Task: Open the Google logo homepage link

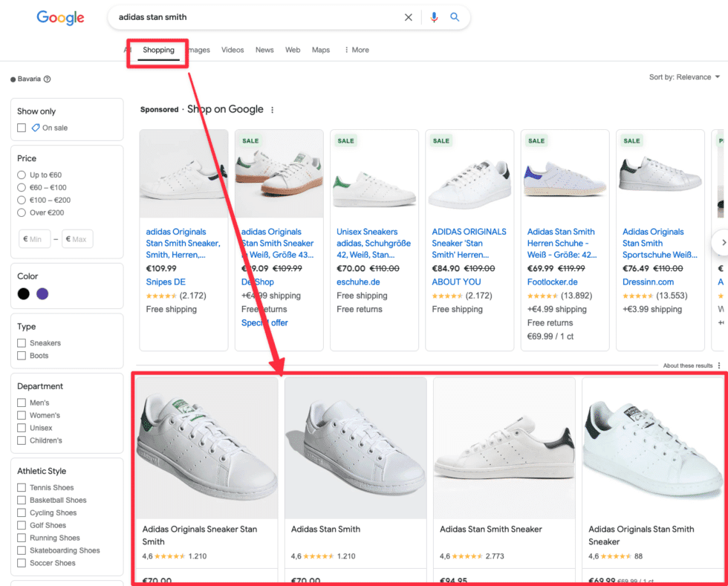Action: pyautogui.click(x=60, y=17)
